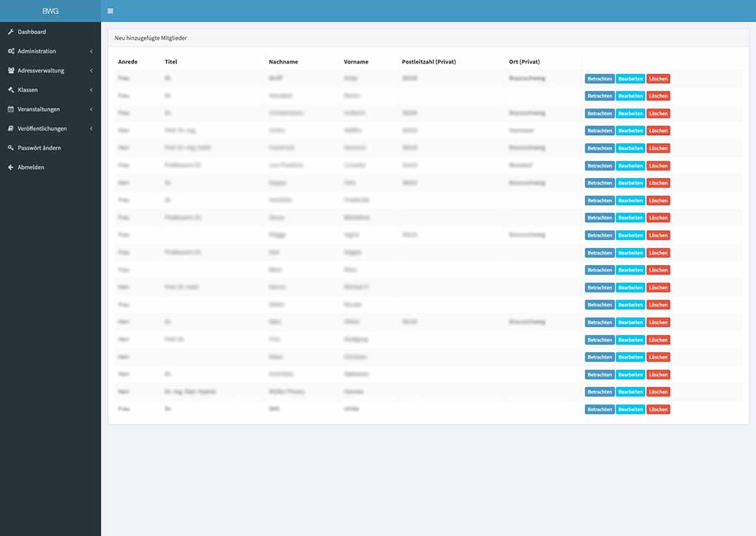This screenshot has height=536, width=756.
Task: Click the hamburger sidebar toggle icon
Action: (110, 11)
